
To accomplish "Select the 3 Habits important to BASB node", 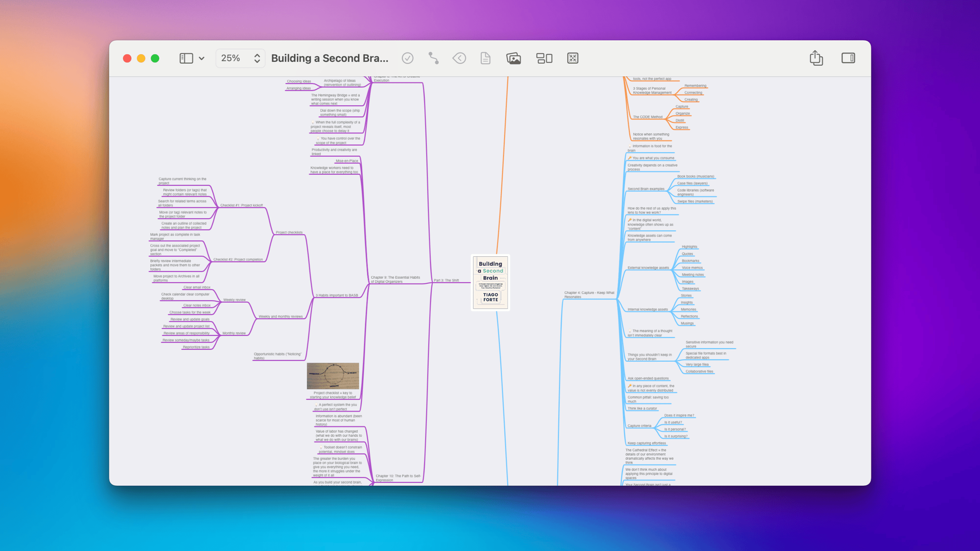I will 336,295.
